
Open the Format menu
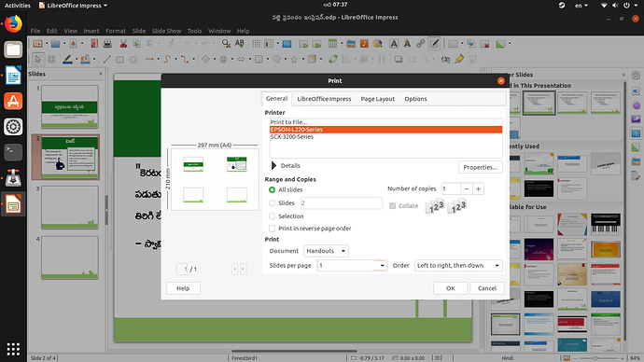[116, 31]
